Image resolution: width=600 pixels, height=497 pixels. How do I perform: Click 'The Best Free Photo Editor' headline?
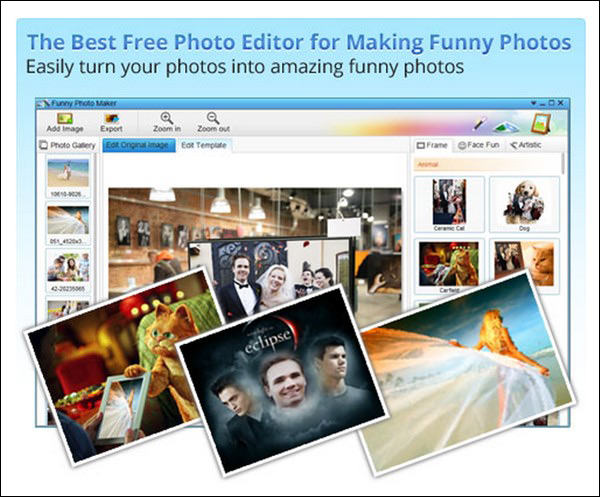click(299, 42)
